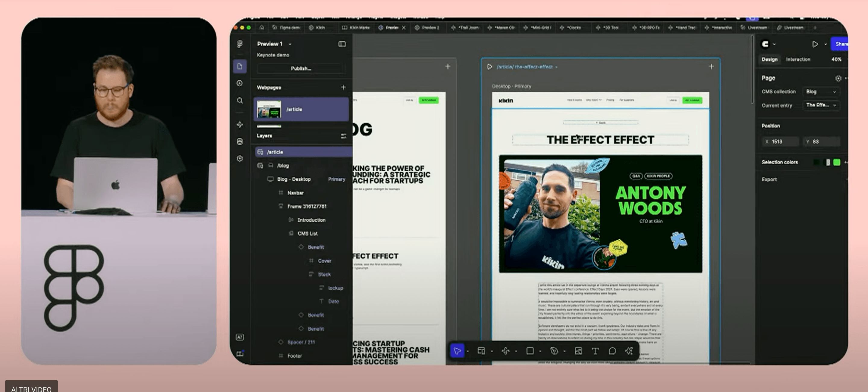Click the Publish... button

point(301,68)
